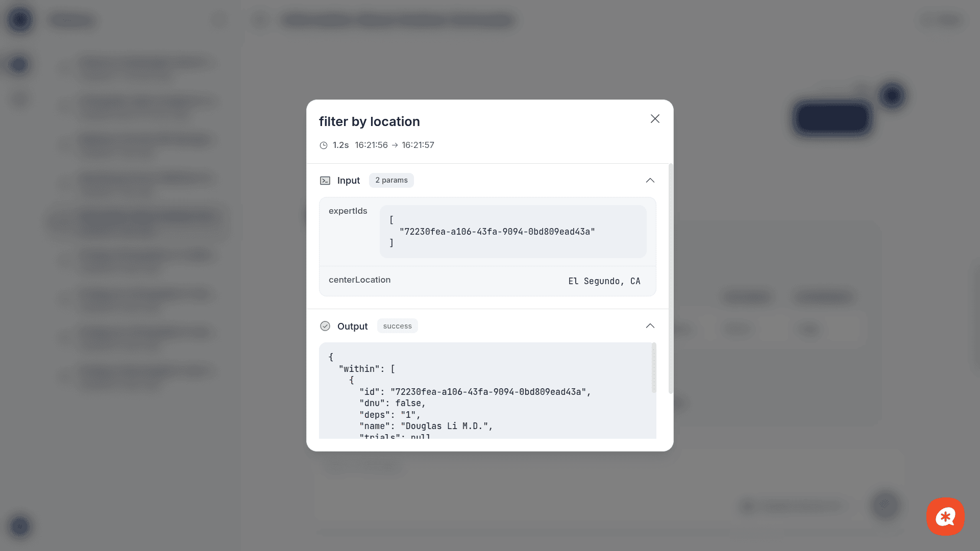Viewport: 980px width, 551px height.
Task: Collapse the Output section chevron
Action: pos(650,326)
